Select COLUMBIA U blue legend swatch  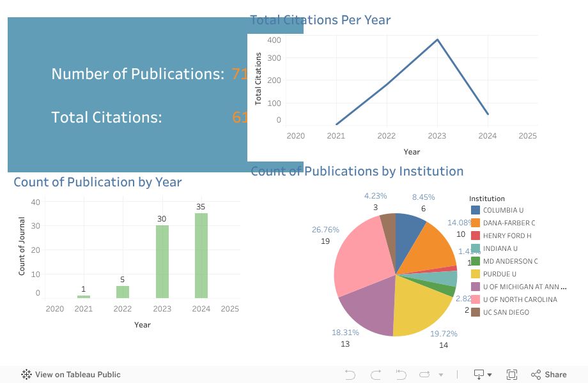[x=475, y=210]
